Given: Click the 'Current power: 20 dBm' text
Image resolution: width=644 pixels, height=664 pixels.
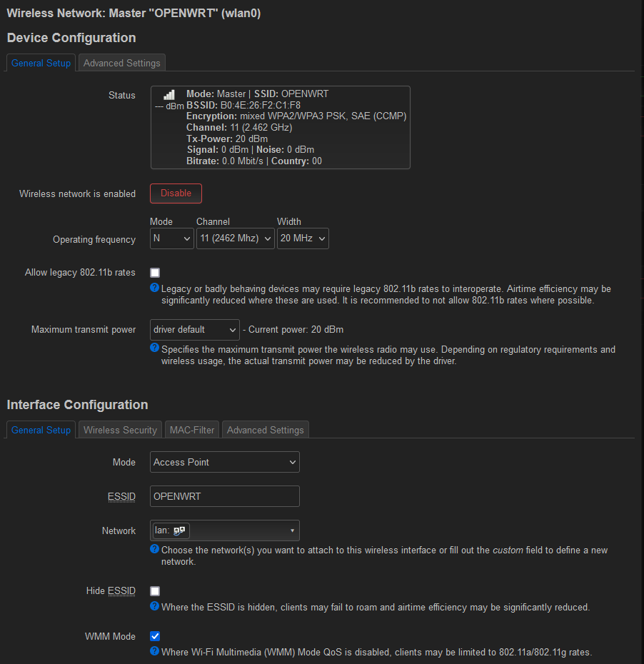Looking at the screenshot, I should pos(296,329).
